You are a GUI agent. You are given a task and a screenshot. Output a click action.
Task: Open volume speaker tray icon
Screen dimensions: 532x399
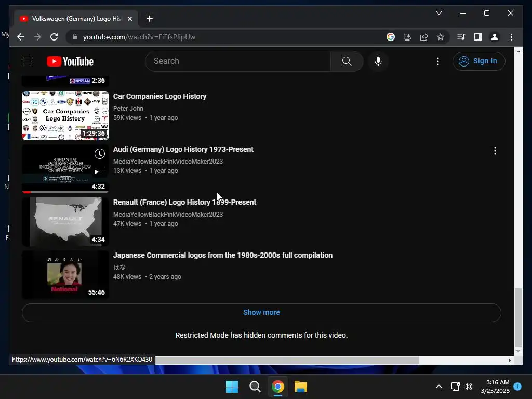468,387
